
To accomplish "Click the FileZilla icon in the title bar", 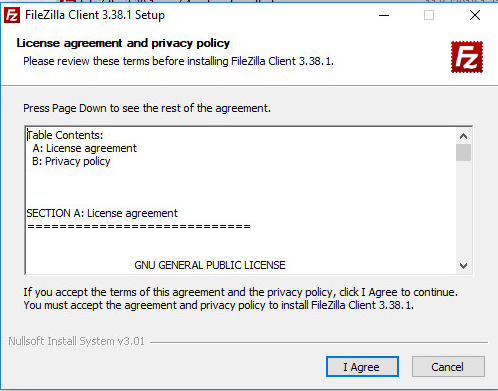I will [12, 15].
